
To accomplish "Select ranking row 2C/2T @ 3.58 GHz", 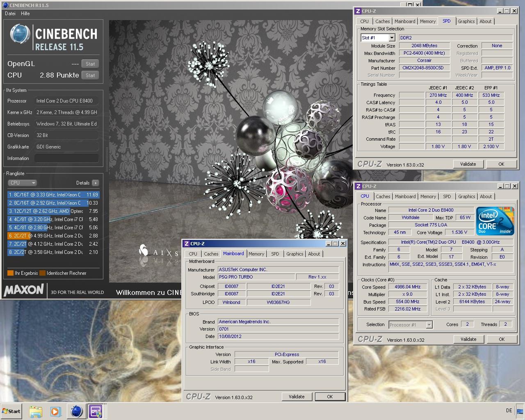I will point(53,252).
